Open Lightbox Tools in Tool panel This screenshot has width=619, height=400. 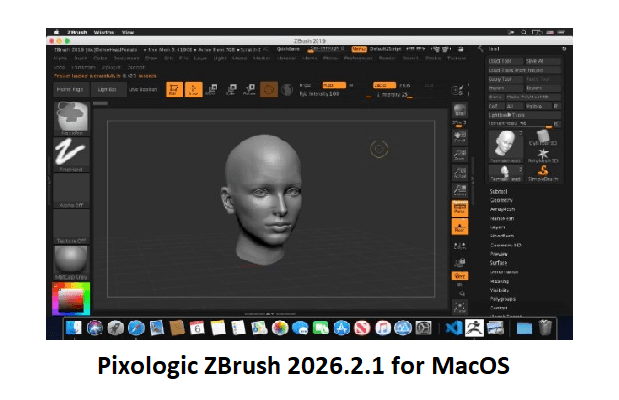click(524, 115)
